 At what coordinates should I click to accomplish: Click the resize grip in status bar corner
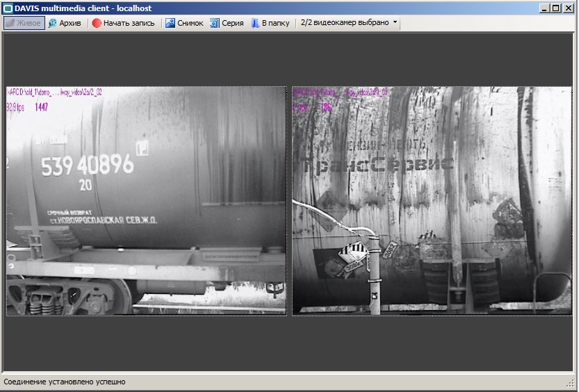(x=570, y=384)
